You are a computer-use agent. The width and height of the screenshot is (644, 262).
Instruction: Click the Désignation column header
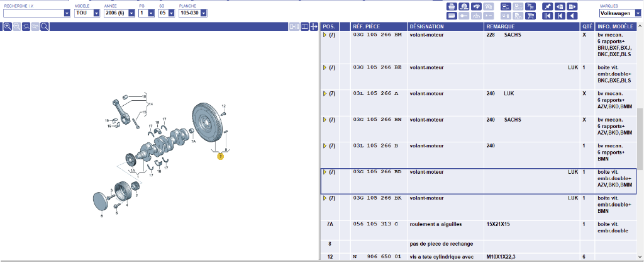click(x=426, y=27)
